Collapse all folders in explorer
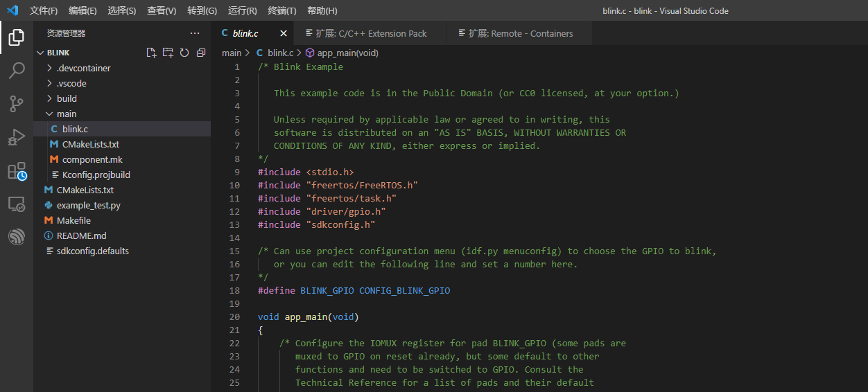This screenshot has height=392, width=868. tap(201, 53)
